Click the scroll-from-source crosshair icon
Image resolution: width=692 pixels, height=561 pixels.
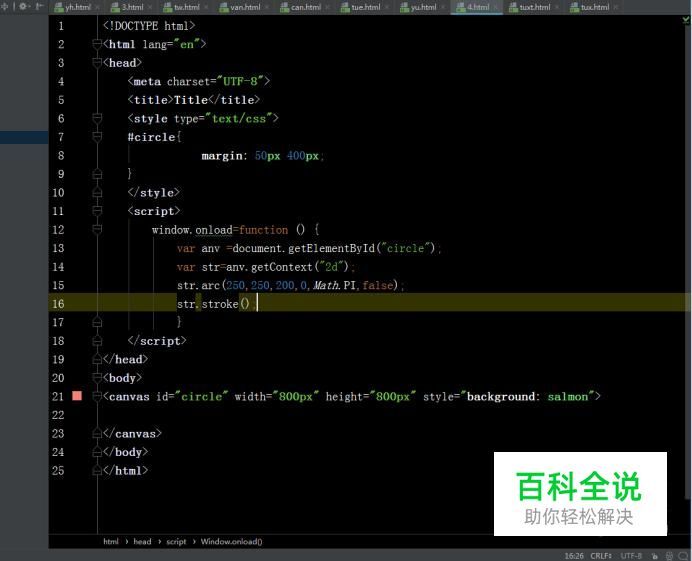[x=4, y=7]
